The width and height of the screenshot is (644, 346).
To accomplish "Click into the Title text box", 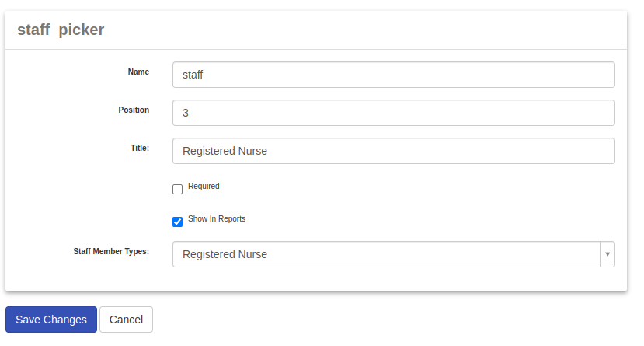I will (393, 151).
